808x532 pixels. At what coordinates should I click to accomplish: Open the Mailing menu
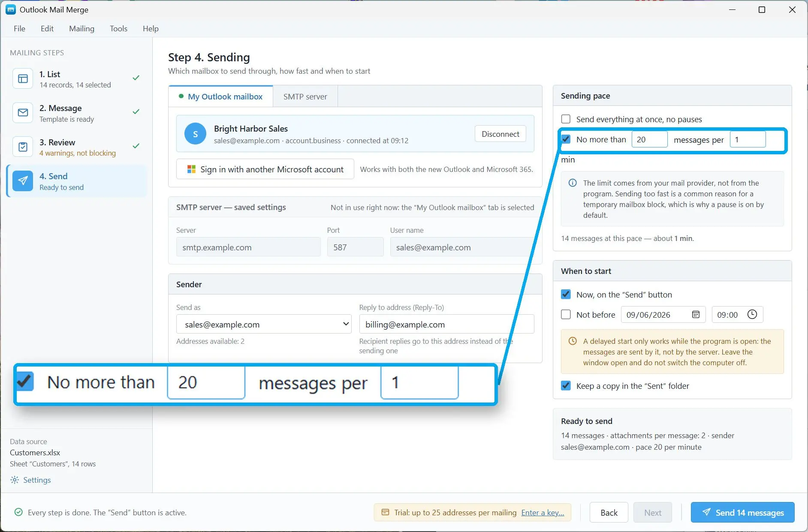(81, 29)
